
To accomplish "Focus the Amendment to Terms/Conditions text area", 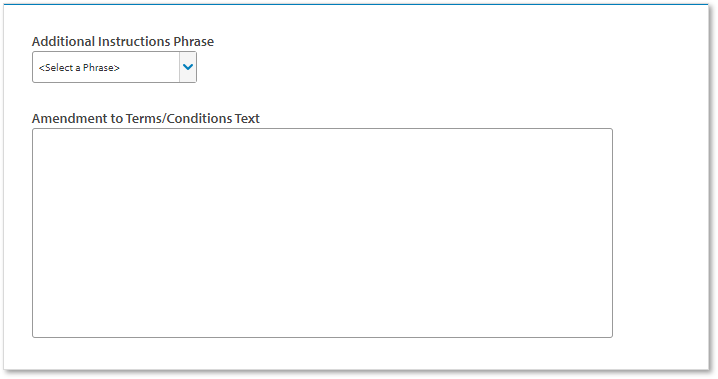I will click(322, 233).
